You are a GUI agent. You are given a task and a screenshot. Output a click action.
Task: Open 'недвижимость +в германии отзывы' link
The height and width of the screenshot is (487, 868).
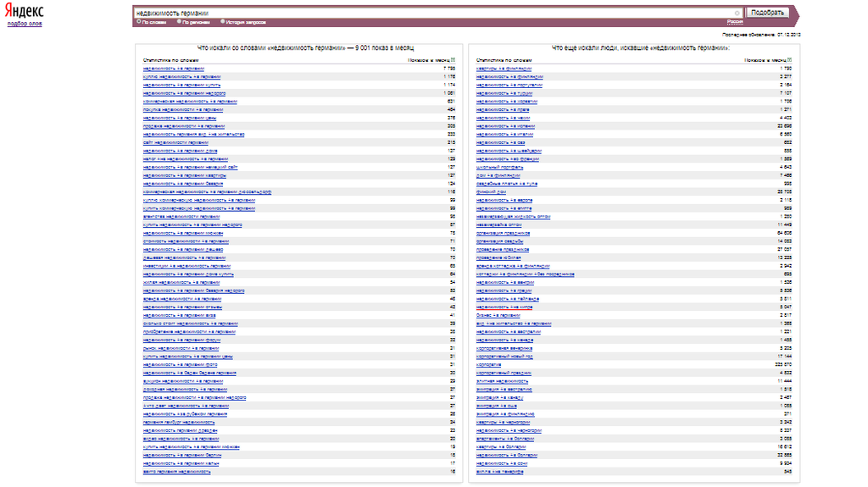182,307
